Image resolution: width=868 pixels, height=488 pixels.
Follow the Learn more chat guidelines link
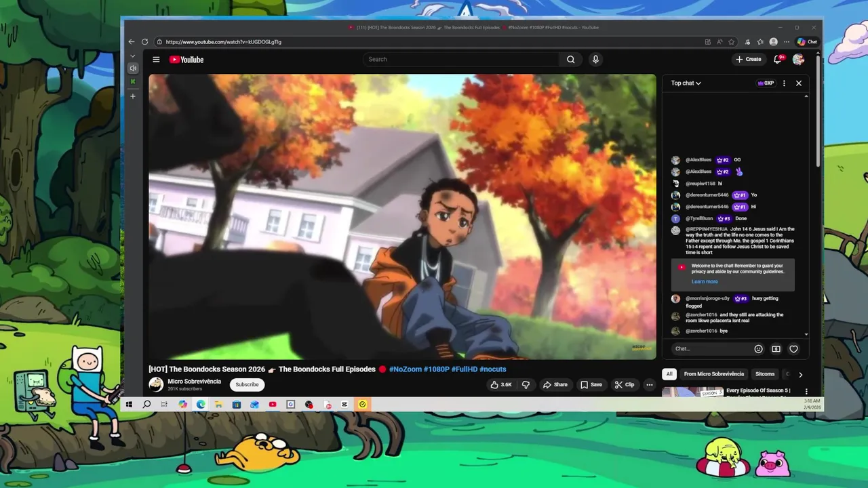[x=705, y=281]
